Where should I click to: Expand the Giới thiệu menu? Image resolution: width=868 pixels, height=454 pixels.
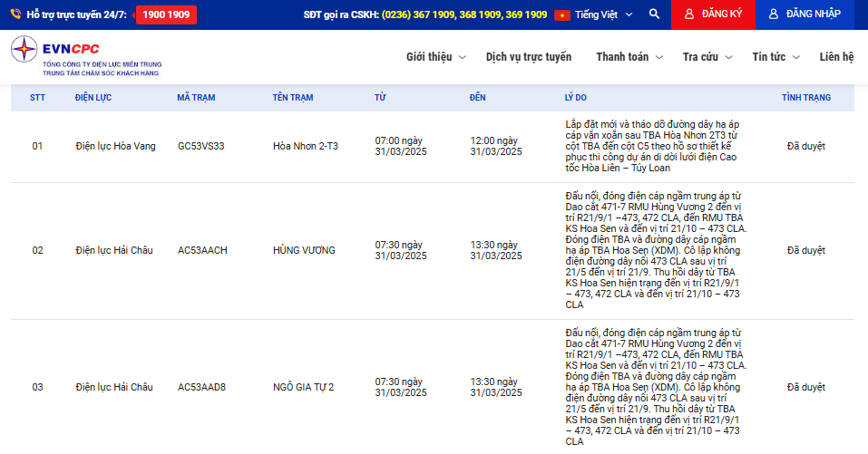pos(435,57)
